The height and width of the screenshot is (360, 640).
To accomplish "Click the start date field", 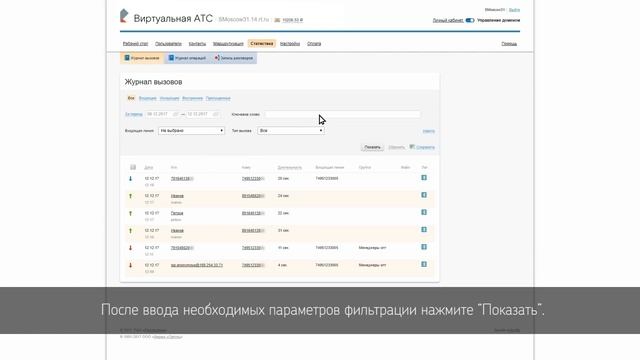I will (x=159, y=114).
